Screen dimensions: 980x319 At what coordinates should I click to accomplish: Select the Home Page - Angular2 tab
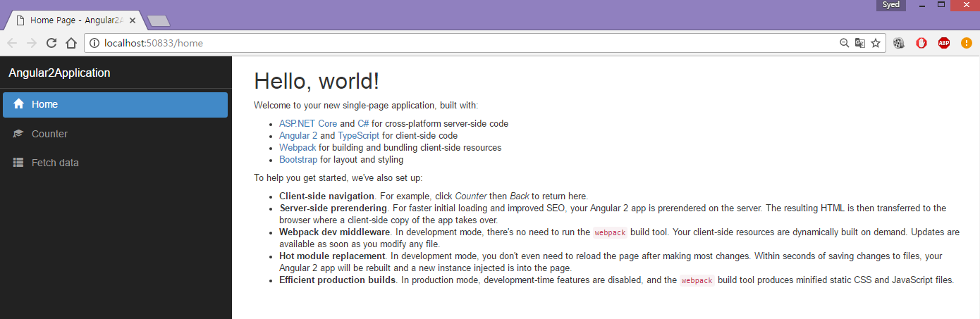tap(74, 20)
